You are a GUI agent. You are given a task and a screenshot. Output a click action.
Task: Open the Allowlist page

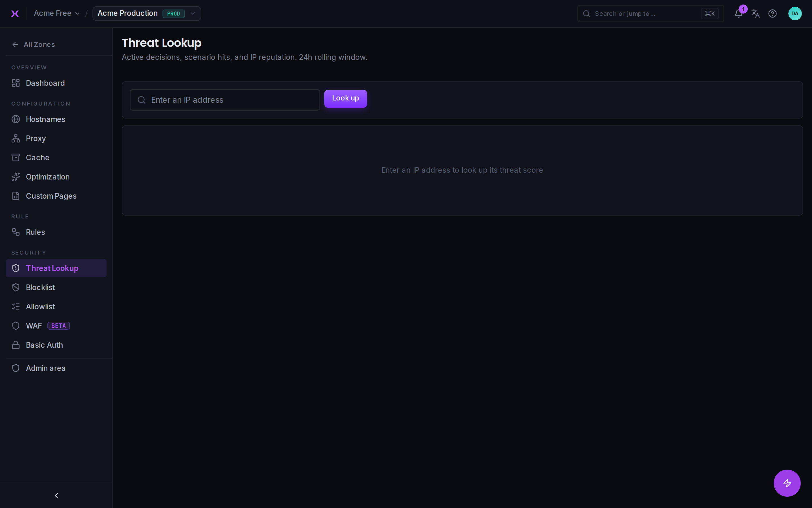click(56, 306)
